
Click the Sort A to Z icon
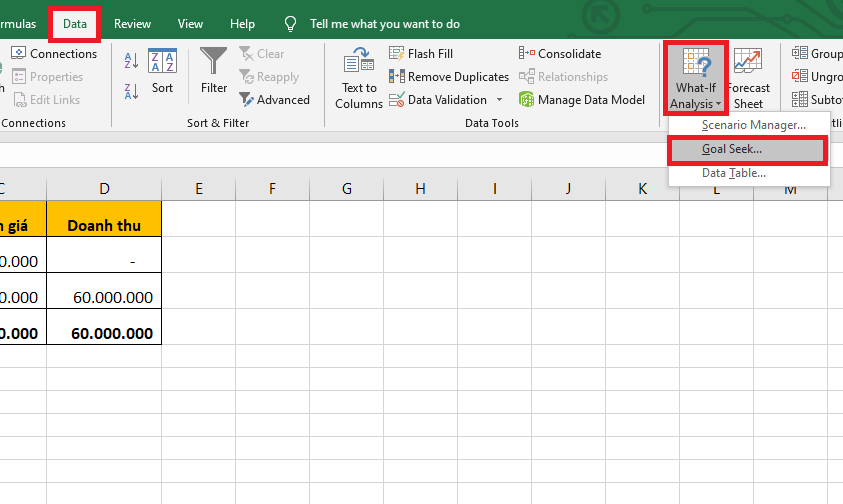coord(131,60)
